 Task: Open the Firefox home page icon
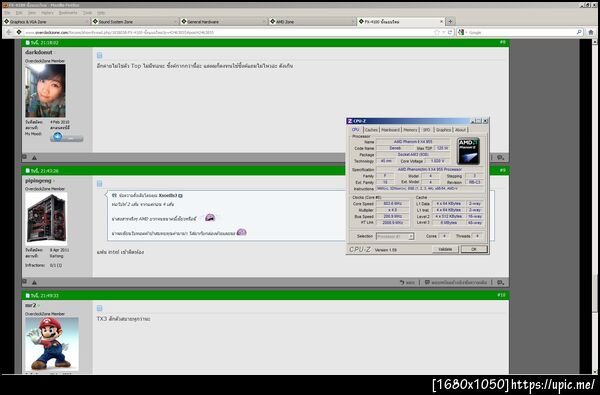click(x=591, y=33)
